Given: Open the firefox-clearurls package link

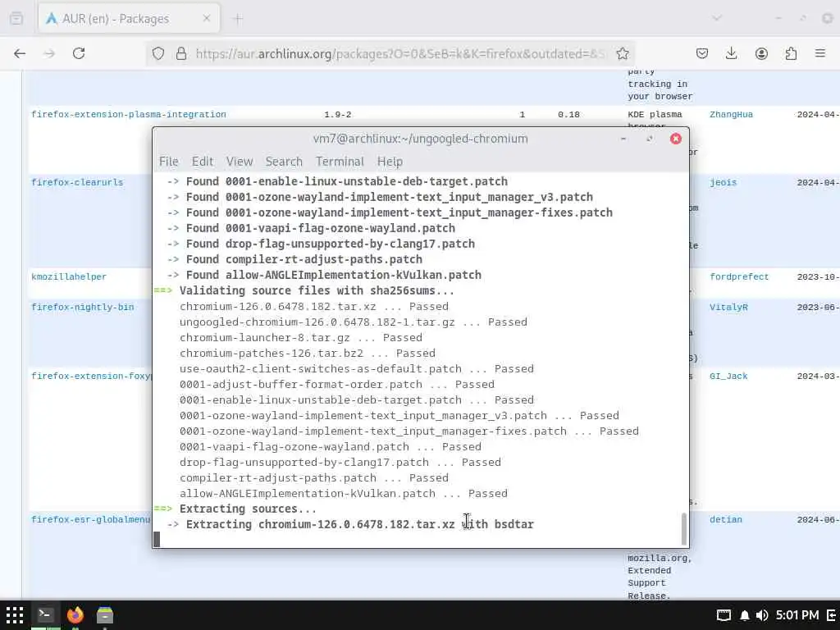Looking at the screenshot, I should (77, 183).
